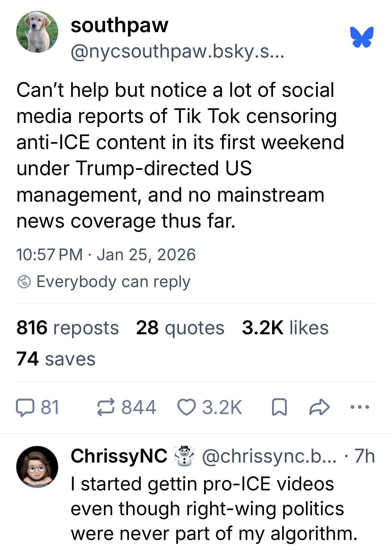
Task: View the 816 reposts list
Action: (x=67, y=328)
